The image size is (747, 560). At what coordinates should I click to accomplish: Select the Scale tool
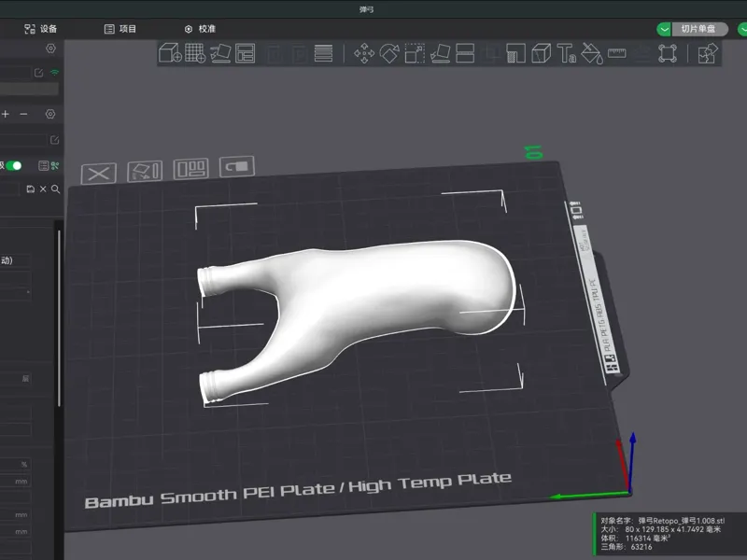coord(415,53)
